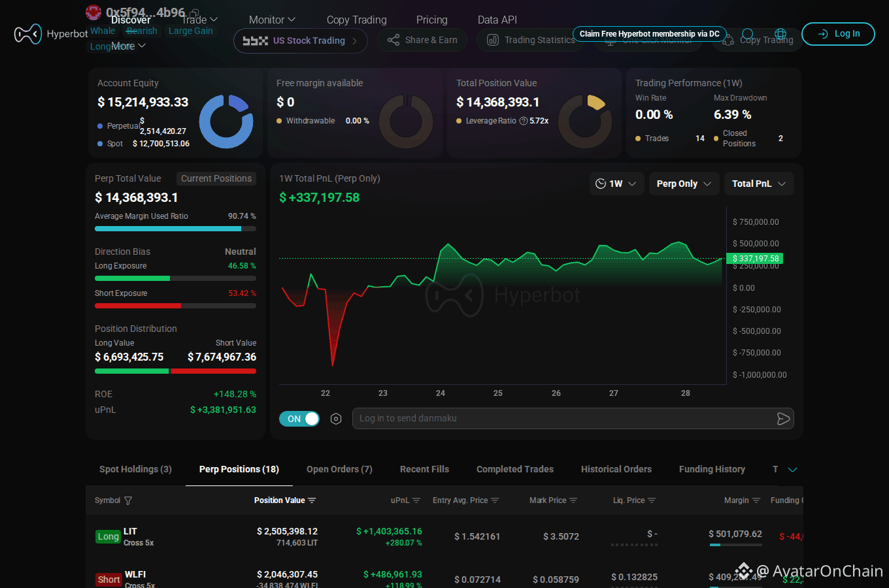
Task: Expand the Trade menu
Action: (x=199, y=20)
